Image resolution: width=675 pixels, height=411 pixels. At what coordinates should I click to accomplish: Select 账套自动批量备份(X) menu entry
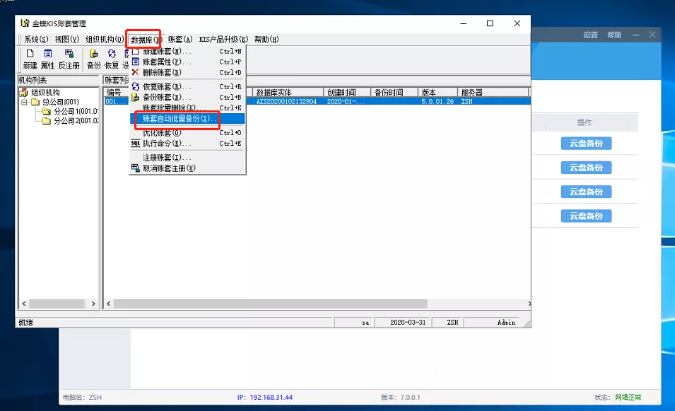point(186,118)
